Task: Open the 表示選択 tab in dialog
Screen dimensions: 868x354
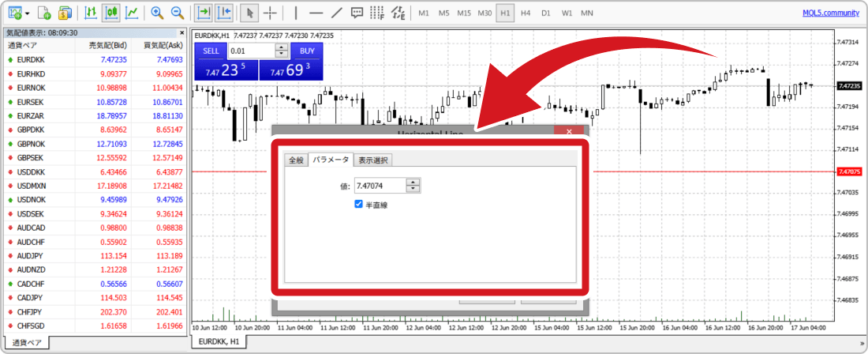Action: coord(373,160)
